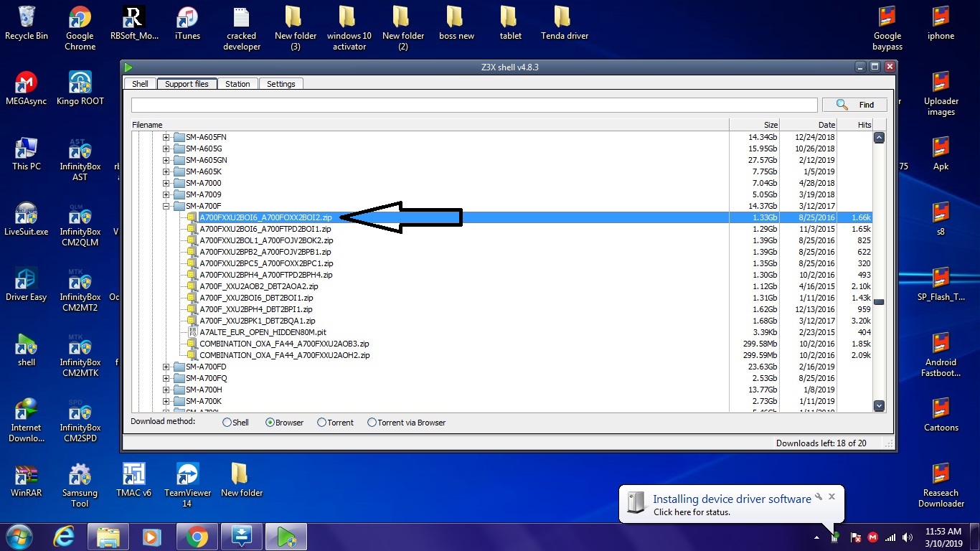Open File Explorer from the taskbar
The width and height of the screenshot is (980, 551).
point(108,537)
